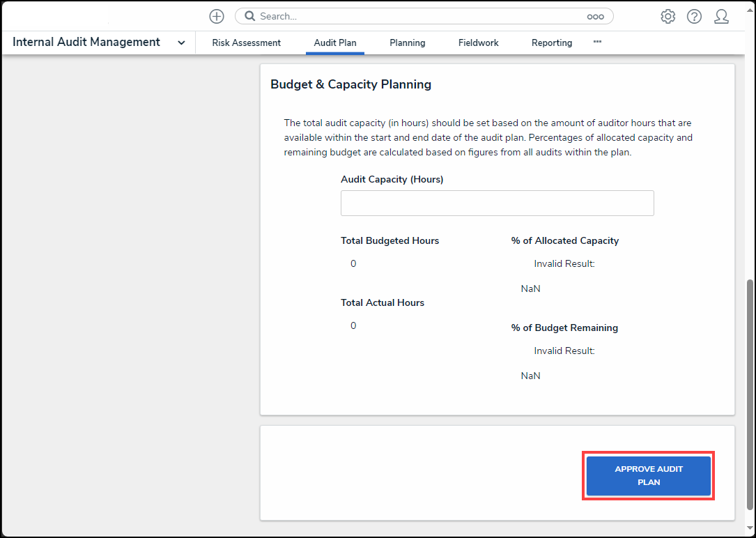The height and width of the screenshot is (538, 756).
Task: Go to the Planning tab
Action: [x=407, y=43]
